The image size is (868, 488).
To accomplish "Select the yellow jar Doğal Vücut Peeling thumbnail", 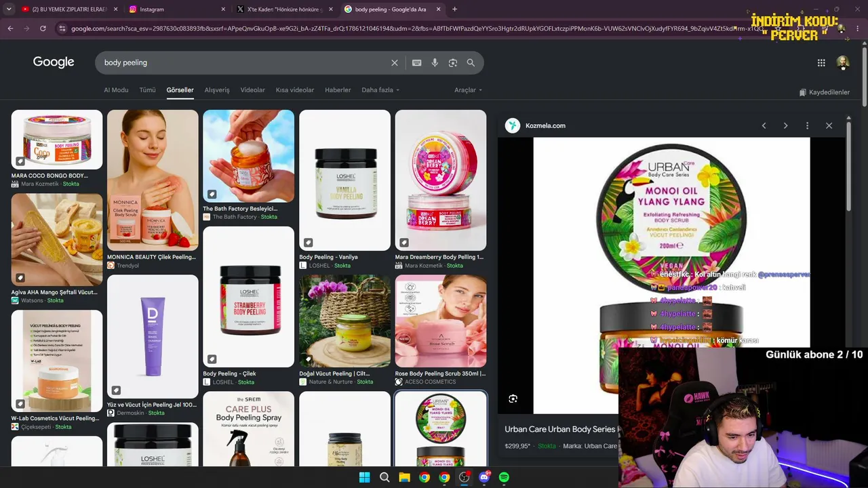I will coord(345,321).
